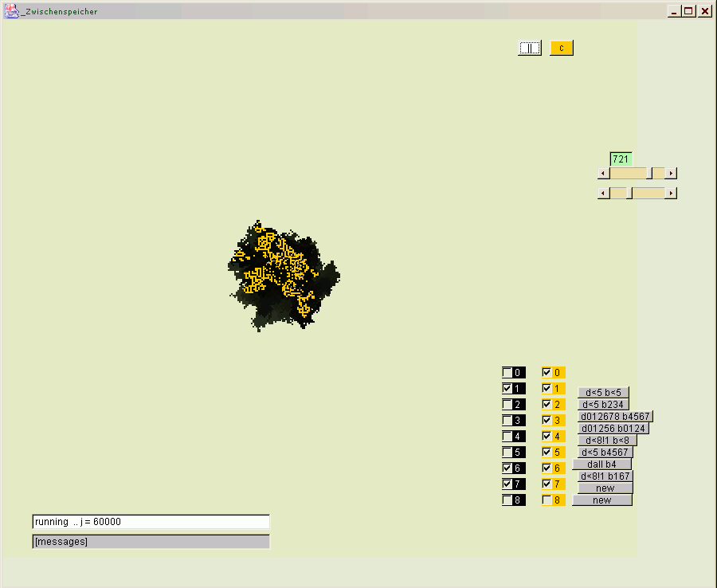Uncheck black checkbox 6
This screenshot has width=717, height=588.
tap(507, 468)
